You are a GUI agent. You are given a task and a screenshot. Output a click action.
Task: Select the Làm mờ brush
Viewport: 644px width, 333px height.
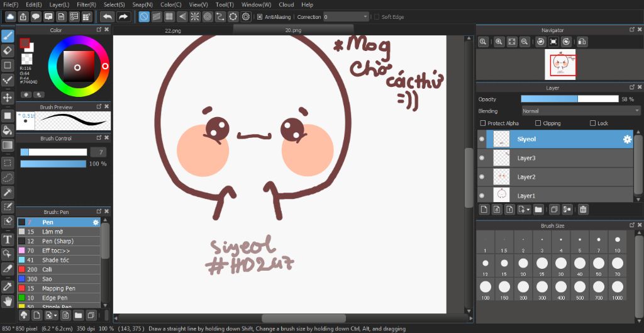tap(58, 232)
